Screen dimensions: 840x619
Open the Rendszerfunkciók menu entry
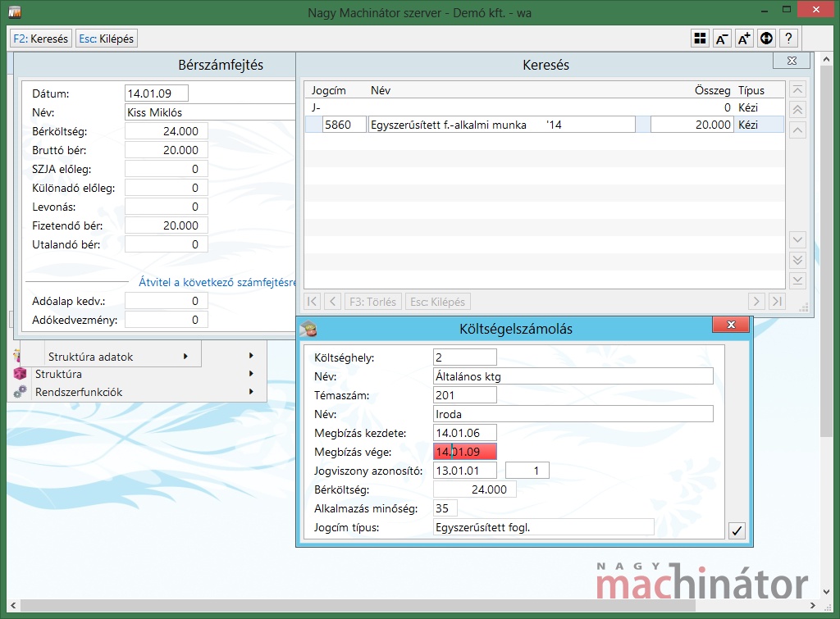tap(78, 392)
